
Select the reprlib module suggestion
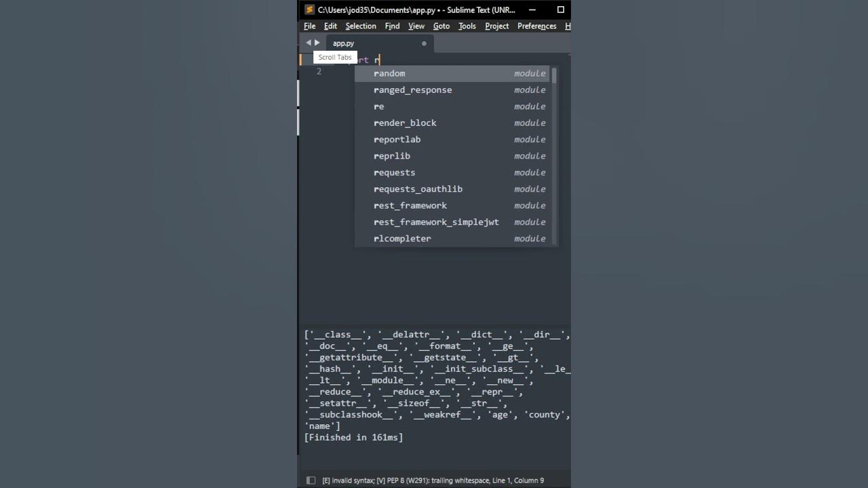pos(452,156)
